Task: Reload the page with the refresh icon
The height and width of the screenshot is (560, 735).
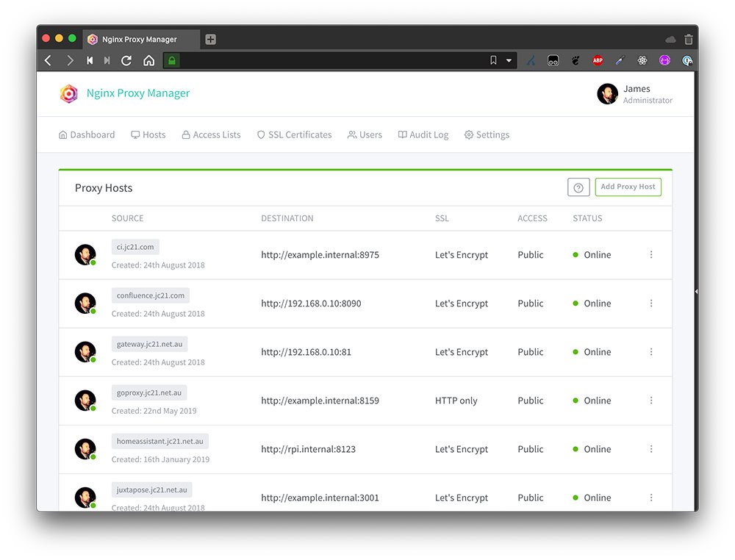Action: click(126, 60)
